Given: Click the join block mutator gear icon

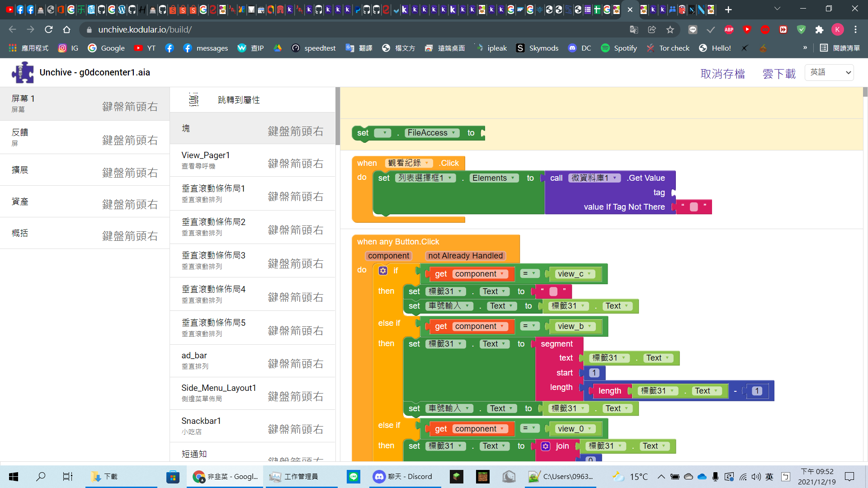Looking at the screenshot, I should tap(546, 446).
